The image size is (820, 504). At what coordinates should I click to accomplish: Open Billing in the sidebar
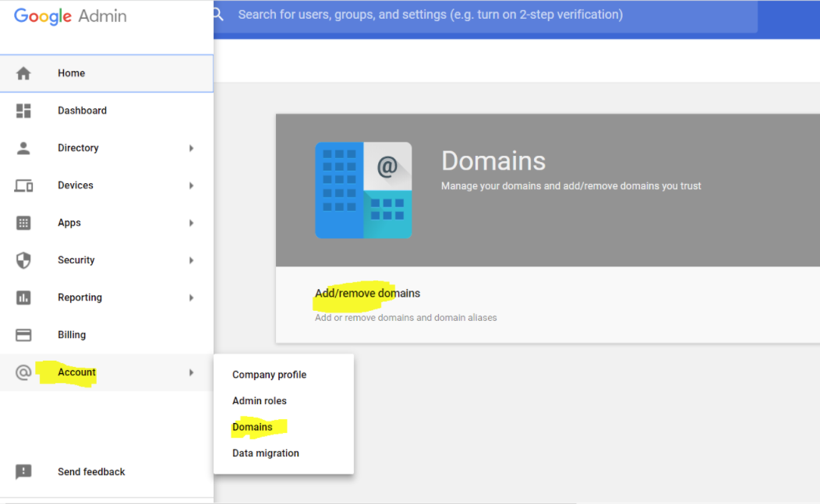click(x=107, y=335)
